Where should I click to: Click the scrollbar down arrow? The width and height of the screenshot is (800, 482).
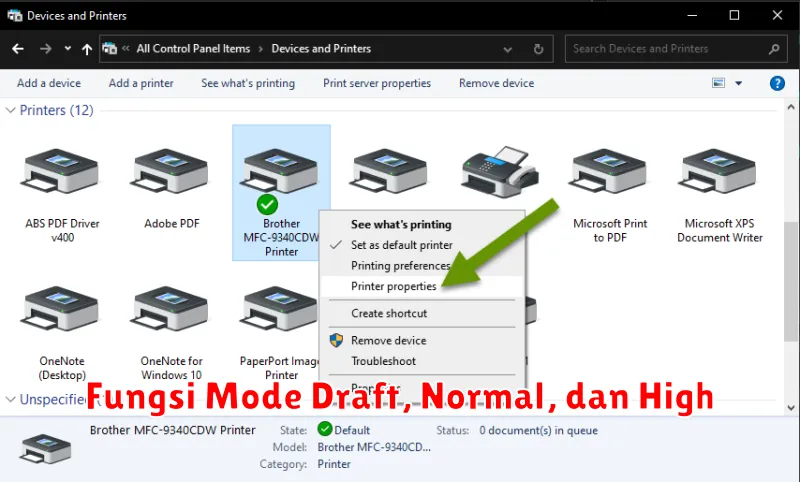click(x=790, y=408)
